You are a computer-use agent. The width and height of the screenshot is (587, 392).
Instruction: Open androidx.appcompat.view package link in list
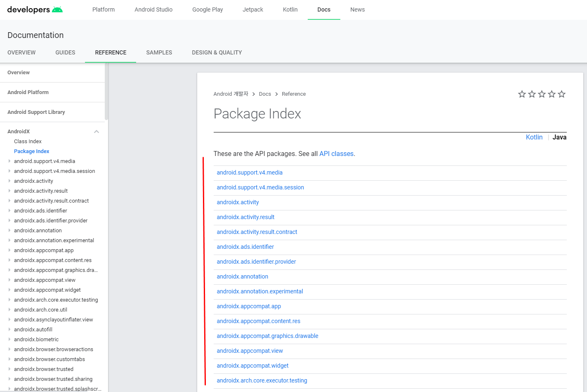pyautogui.click(x=250, y=351)
